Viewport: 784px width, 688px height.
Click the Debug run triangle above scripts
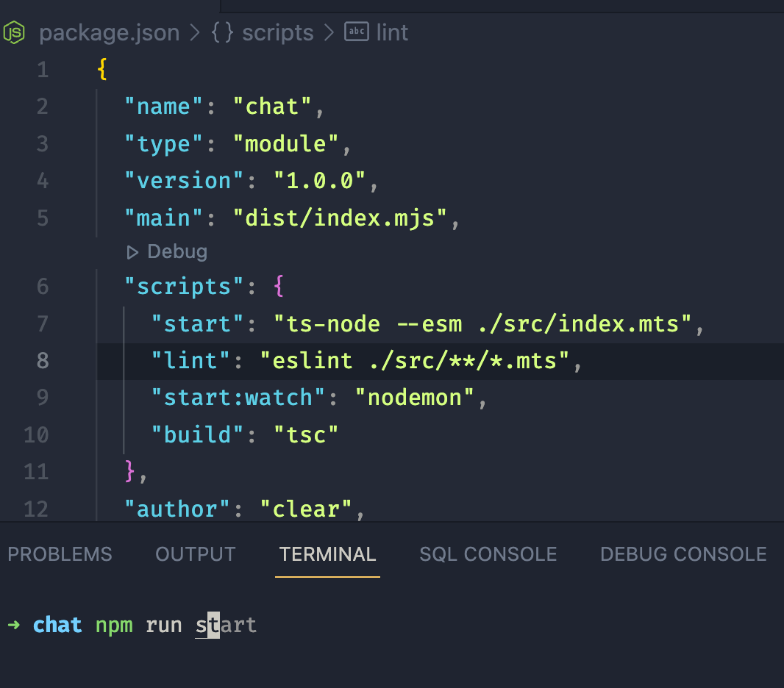point(133,251)
